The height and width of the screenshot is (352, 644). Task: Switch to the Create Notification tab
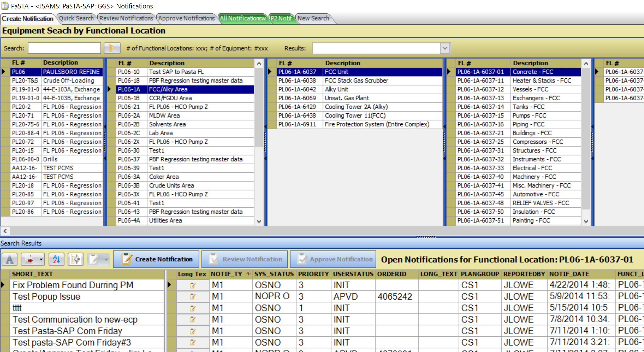pos(27,18)
